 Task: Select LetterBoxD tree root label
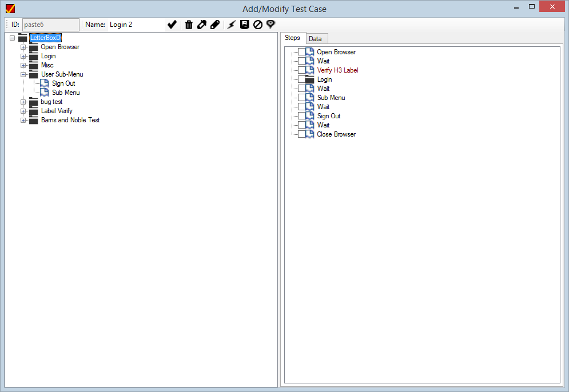pos(45,38)
